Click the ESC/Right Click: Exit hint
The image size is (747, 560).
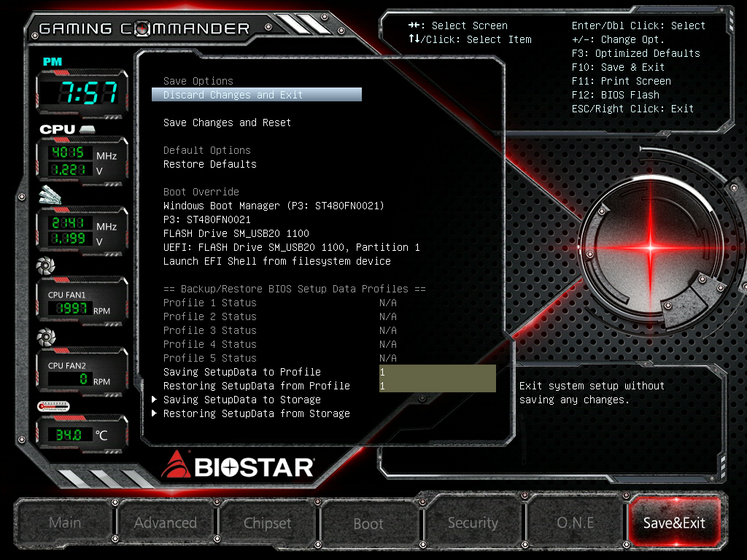point(632,109)
